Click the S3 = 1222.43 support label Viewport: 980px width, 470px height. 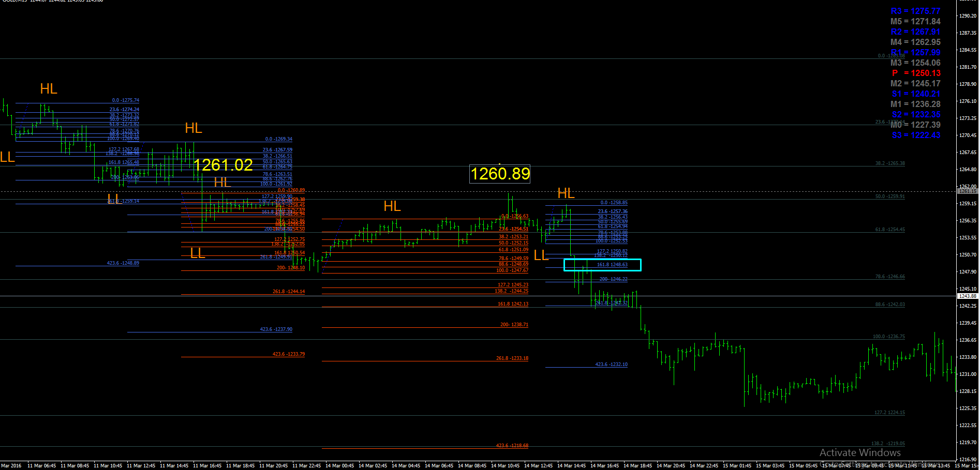(916, 135)
